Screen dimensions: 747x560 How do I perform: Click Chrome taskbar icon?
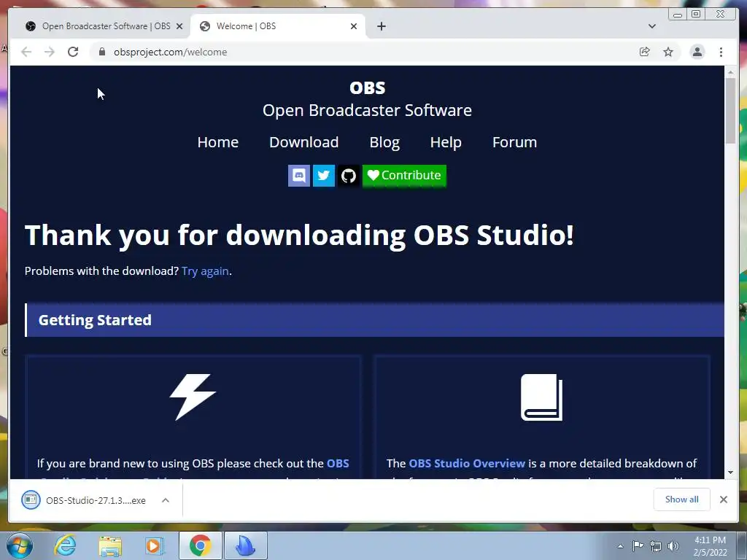tap(201, 545)
